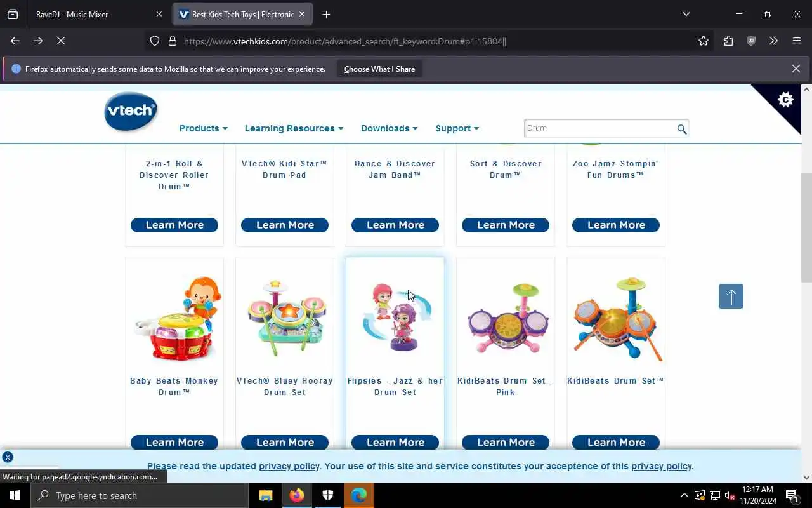
Task: Click Zoo Jamz Stompin' Fun Drums title
Action: [616, 169]
